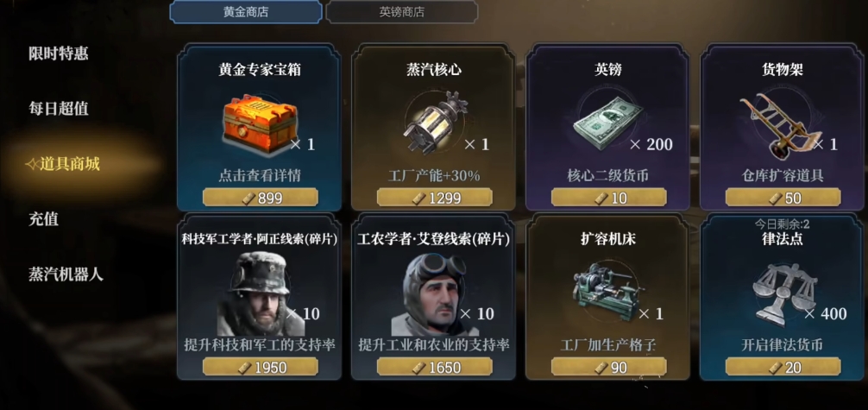Switch to the 黄金商店 tab
Image resolution: width=868 pixels, height=410 pixels.
pyautogui.click(x=246, y=11)
